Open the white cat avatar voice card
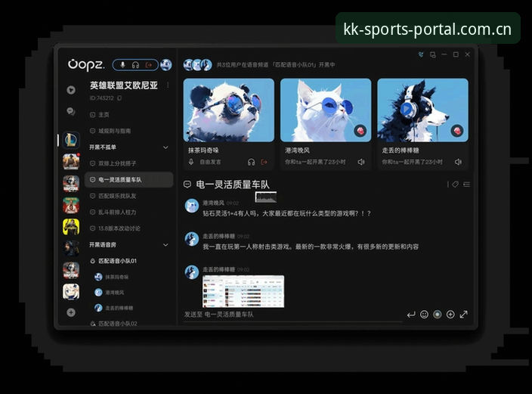This screenshot has width=532, height=394. pyautogui.click(x=326, y=110)
